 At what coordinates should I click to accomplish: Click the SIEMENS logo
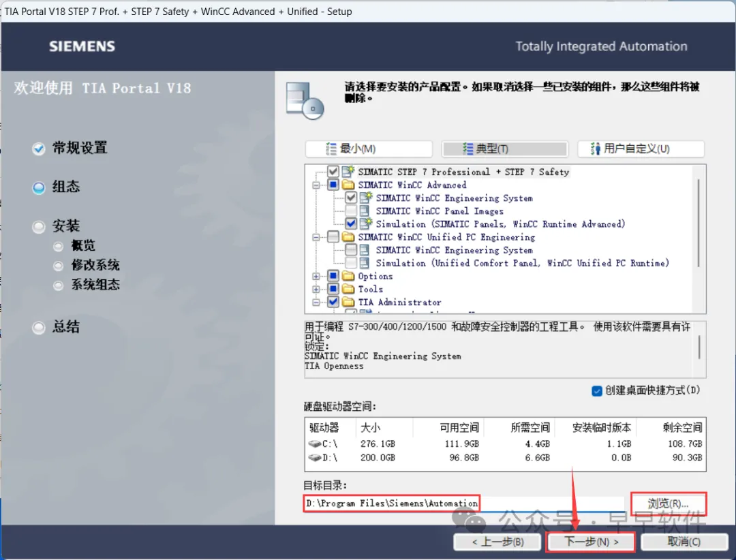click(82, 46)
